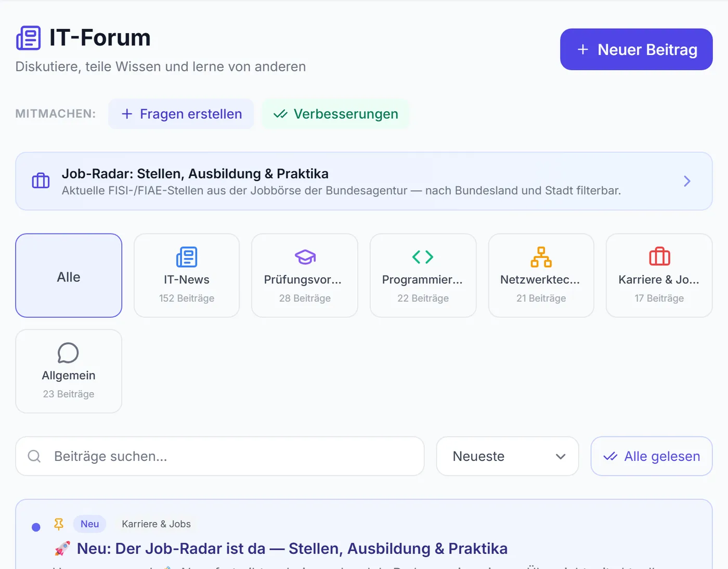Click the 23 Beiträge count text

coord(69,394)
